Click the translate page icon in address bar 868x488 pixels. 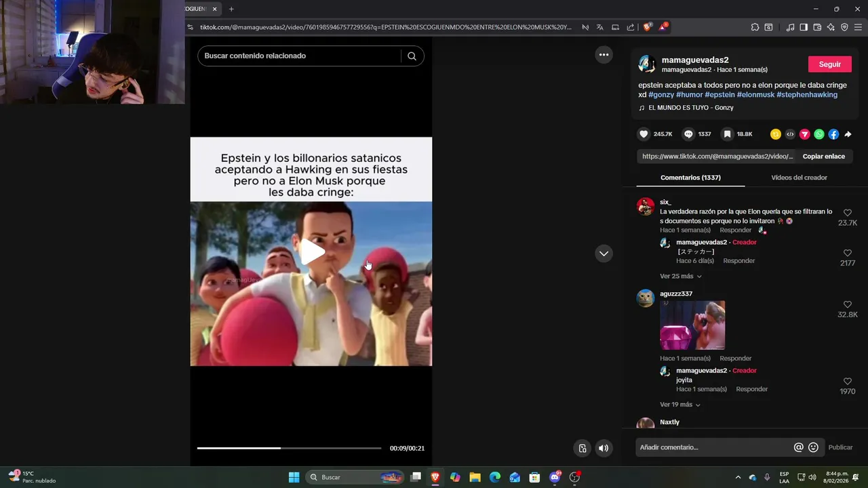[599, 27]
